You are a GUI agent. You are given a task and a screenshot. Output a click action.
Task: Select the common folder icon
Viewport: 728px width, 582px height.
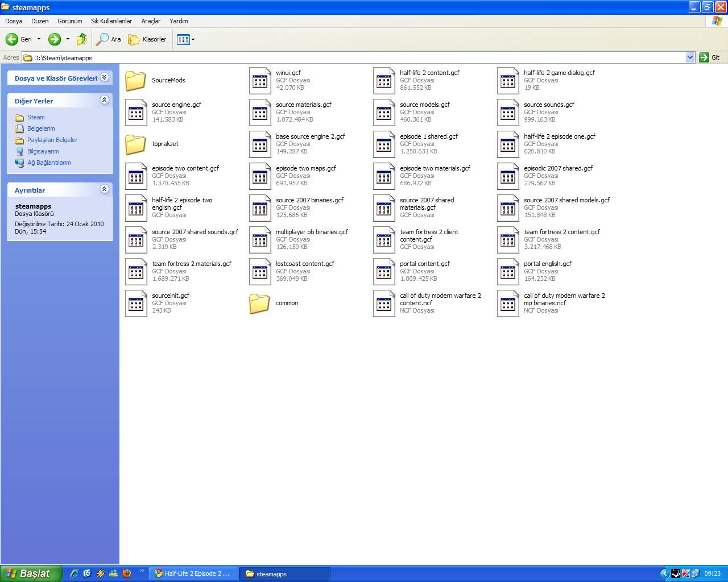(259, 303)
